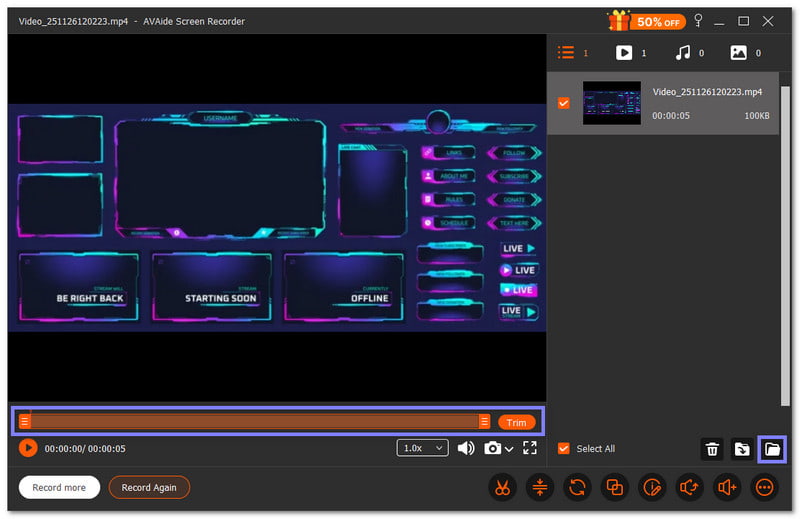Toggle fullscreen preview mode
This screenshot has height=519, width=800.
pyautogui.click(x=530, y=448)
